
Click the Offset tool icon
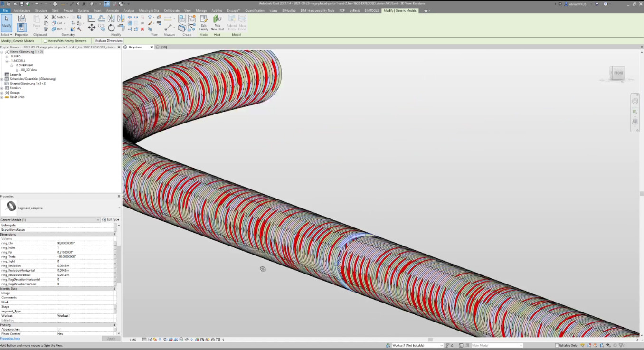101,18
